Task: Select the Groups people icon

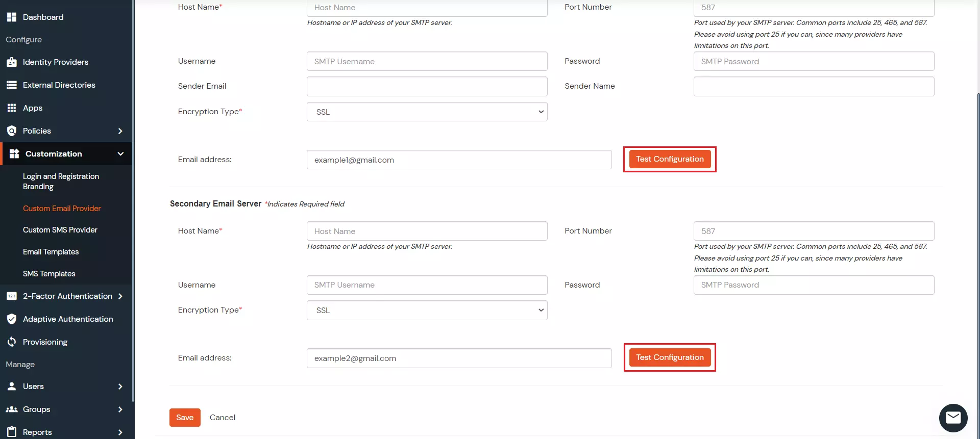Action: 11,409
